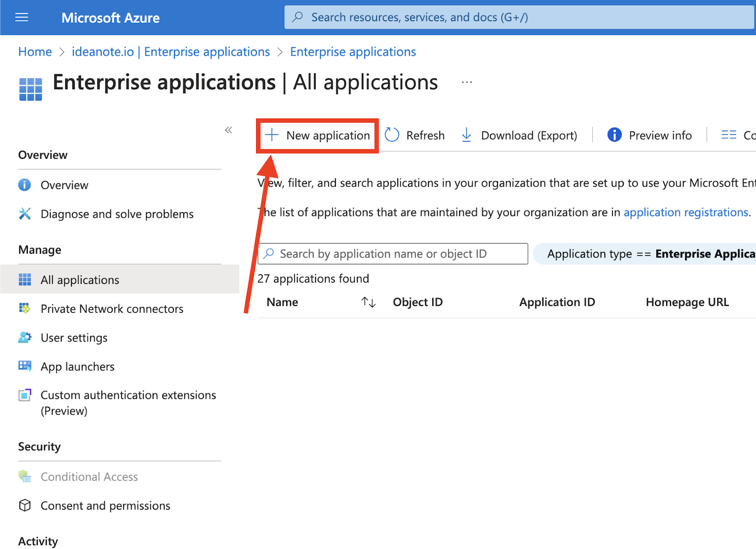756x549 pixels.
Task: Click the User settings gear icon
Action: click(25, 337)
